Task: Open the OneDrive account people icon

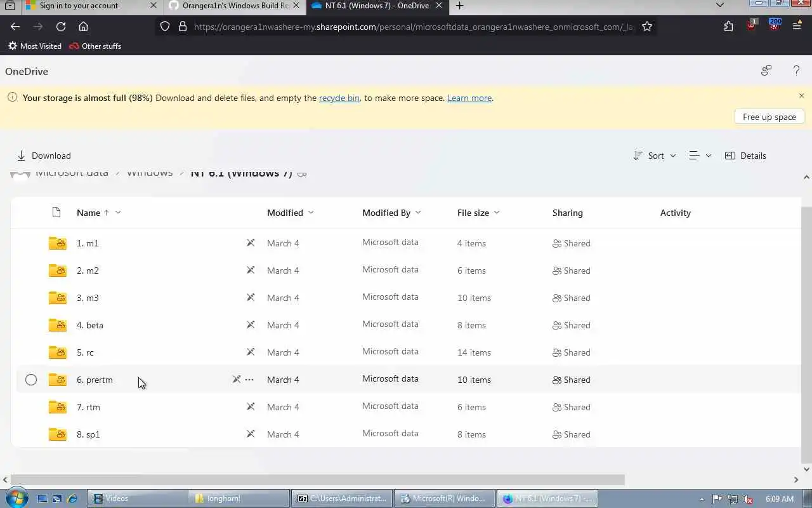Action: (766, 70)
